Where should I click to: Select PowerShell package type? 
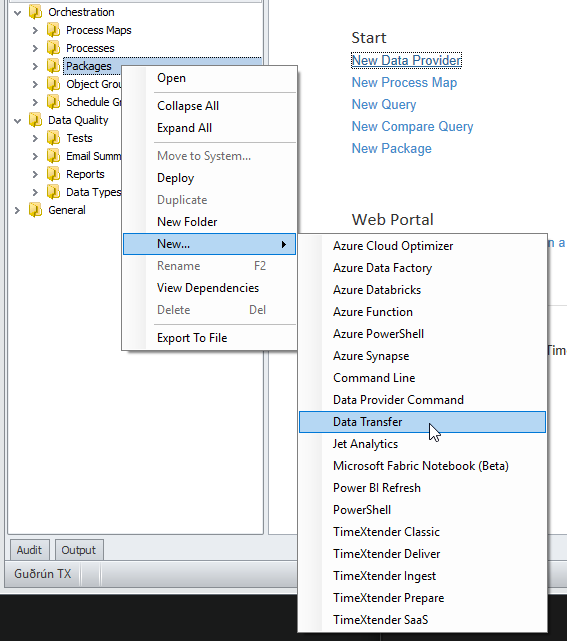pos(423,510)
